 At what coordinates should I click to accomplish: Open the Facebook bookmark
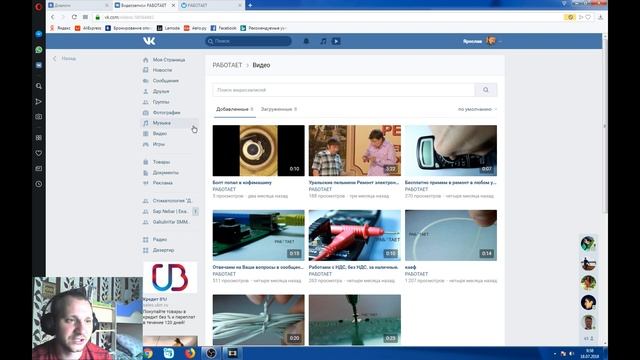[x=223, y=28]
